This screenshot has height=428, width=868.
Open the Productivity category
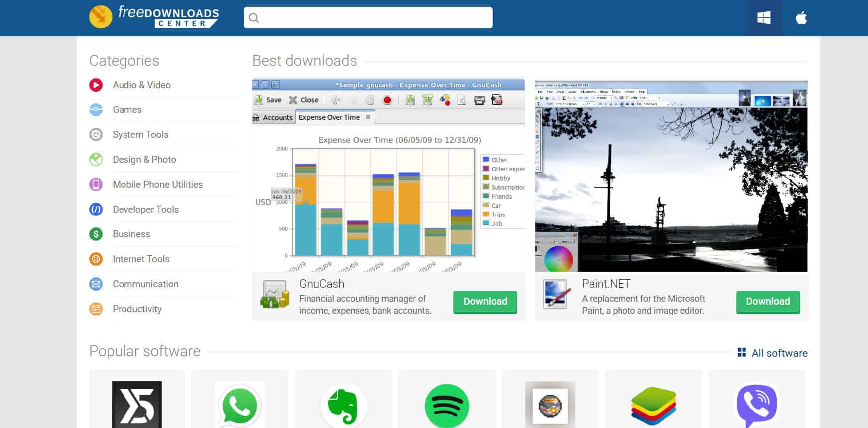coord(137,309)
